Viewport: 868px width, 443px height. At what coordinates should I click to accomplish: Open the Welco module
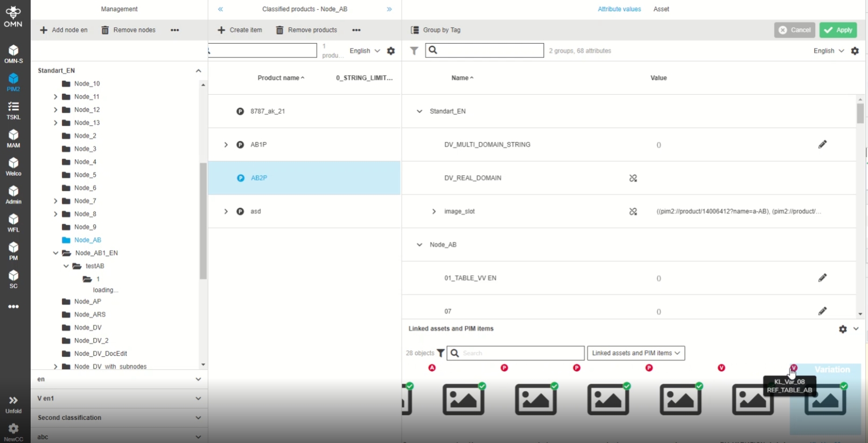pyautogui.click(x=13, y=167)
